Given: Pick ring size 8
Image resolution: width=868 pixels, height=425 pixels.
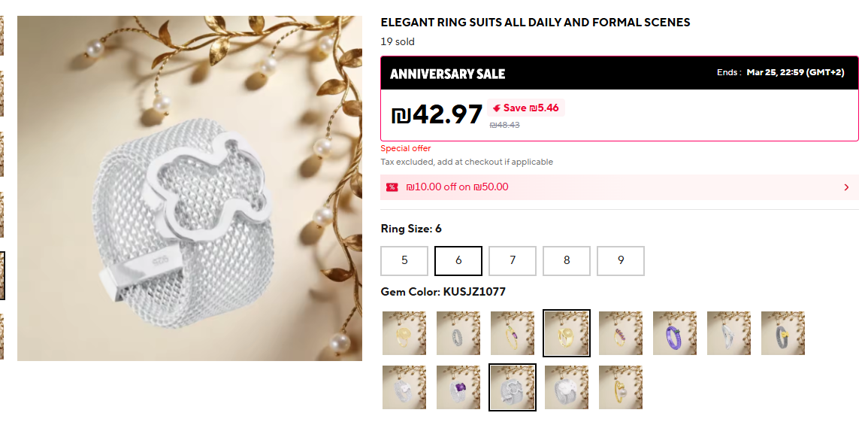Looking at the screenshot, I should point(567,260).
